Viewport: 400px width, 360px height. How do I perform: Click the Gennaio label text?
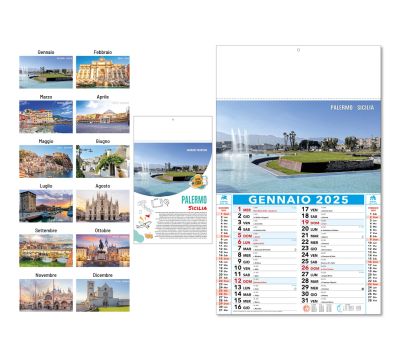coord(46,52)
